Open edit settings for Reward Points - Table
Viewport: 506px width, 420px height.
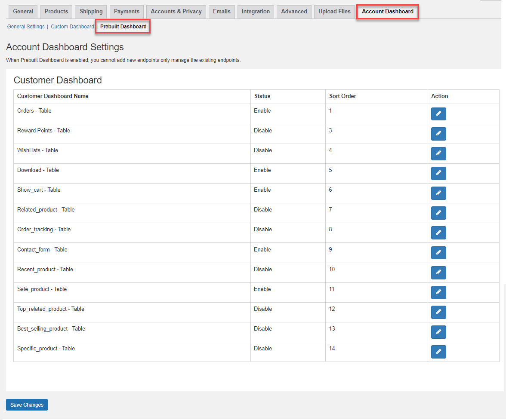coord(438,134)
